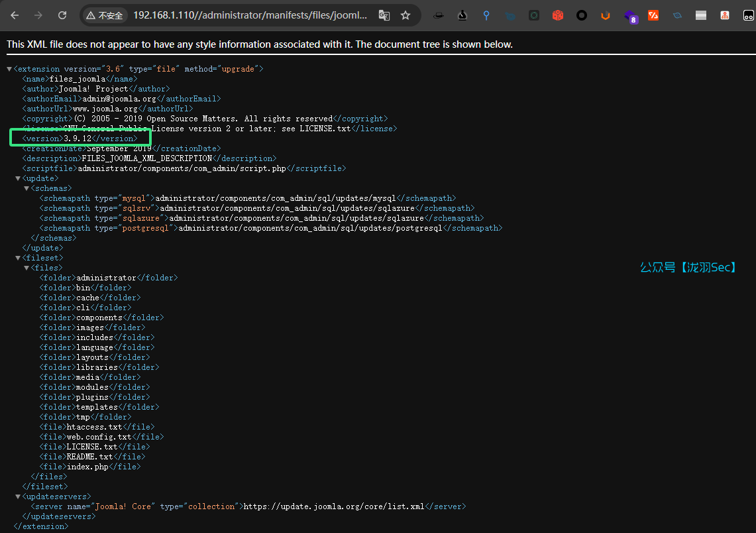Collapse the schemas element

(x=27, y=188)
